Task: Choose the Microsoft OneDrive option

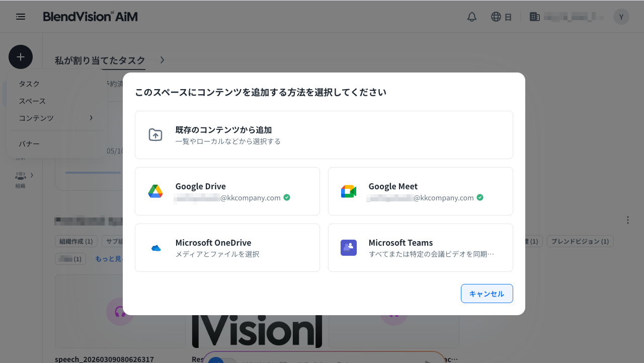Action: point(227,248)
